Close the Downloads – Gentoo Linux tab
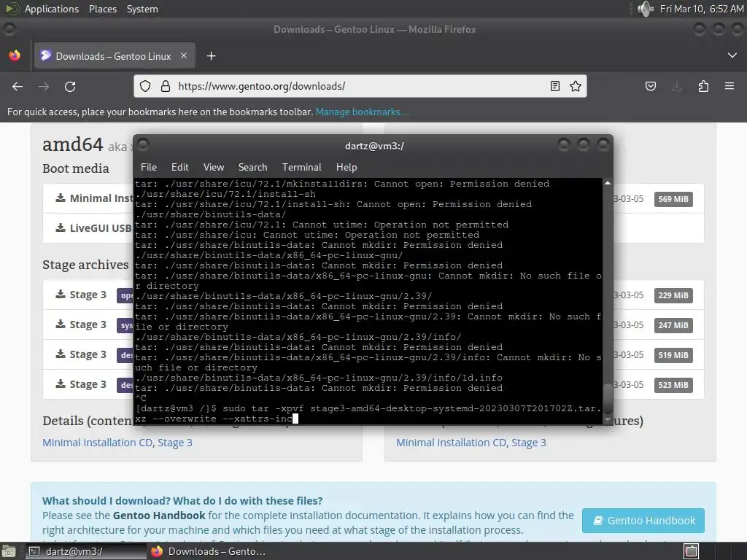Image resolution: width=747 pixels, height=560 pixels. coord(184,55)
